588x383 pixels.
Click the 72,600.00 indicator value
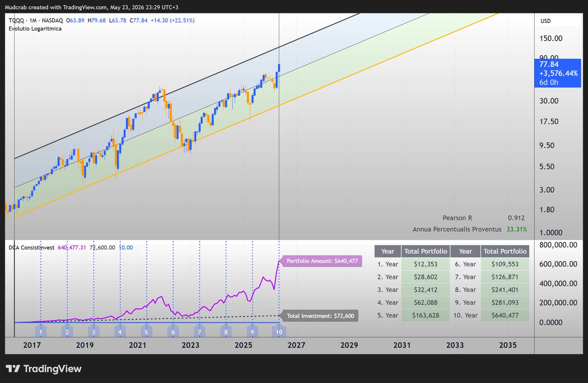[x=102, y=247]
